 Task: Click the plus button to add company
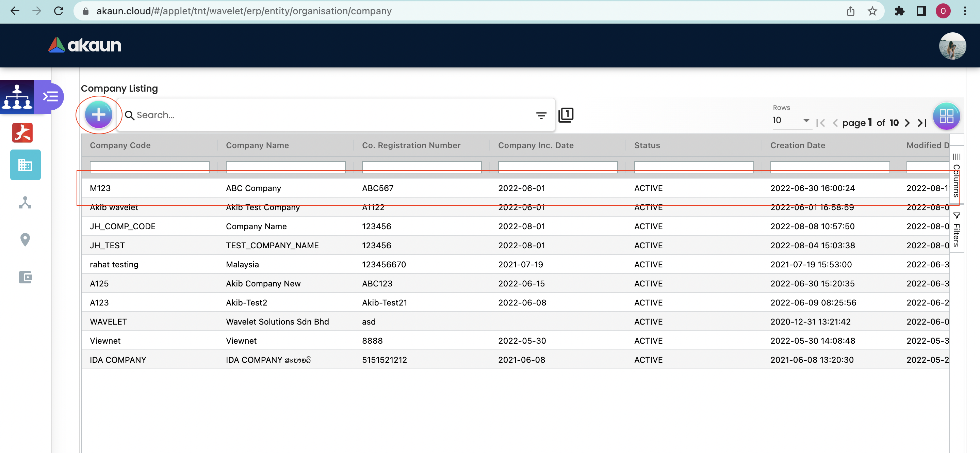pyautogui.click(x=99, y=114)
